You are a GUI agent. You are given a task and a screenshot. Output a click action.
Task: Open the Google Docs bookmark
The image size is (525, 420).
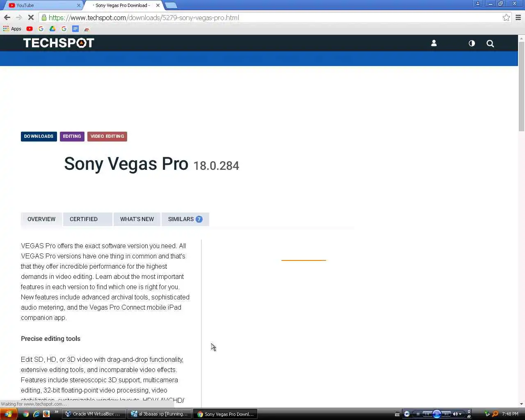click(75, 29)
